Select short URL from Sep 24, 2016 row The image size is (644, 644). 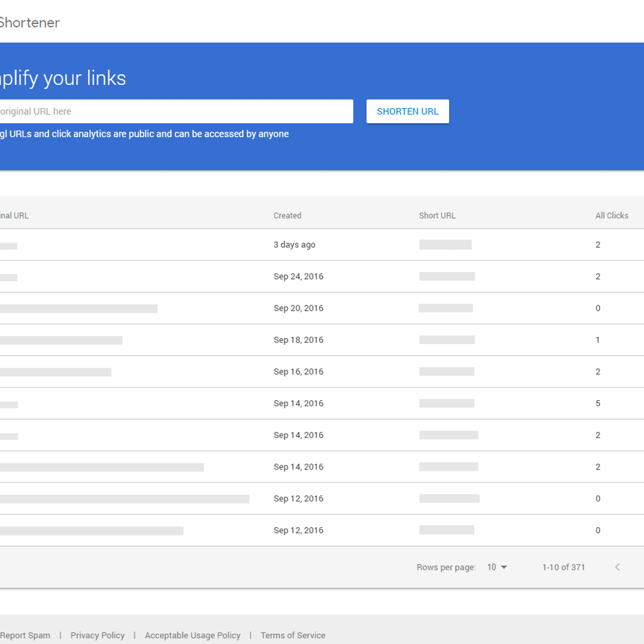[447, 276]
